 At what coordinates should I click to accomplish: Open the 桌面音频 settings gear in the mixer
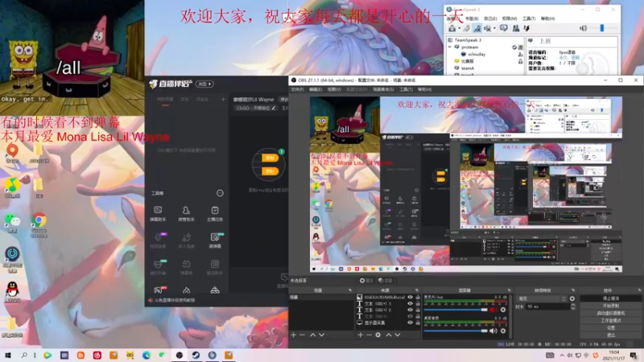(x=502, y=331)
